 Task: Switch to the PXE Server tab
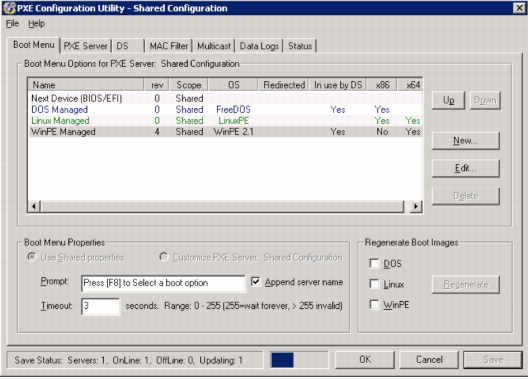tap(86, 46)
